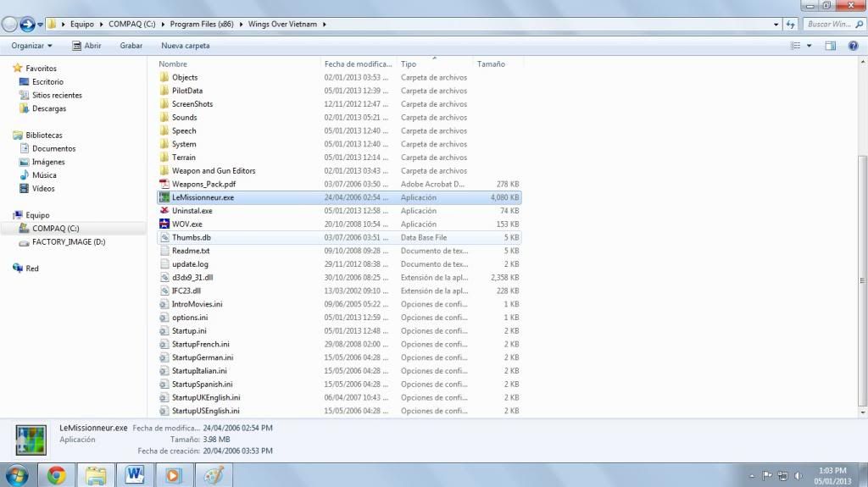
Task: Select the Weapons_Pack.pdf file icon
Action: point(164,184)
